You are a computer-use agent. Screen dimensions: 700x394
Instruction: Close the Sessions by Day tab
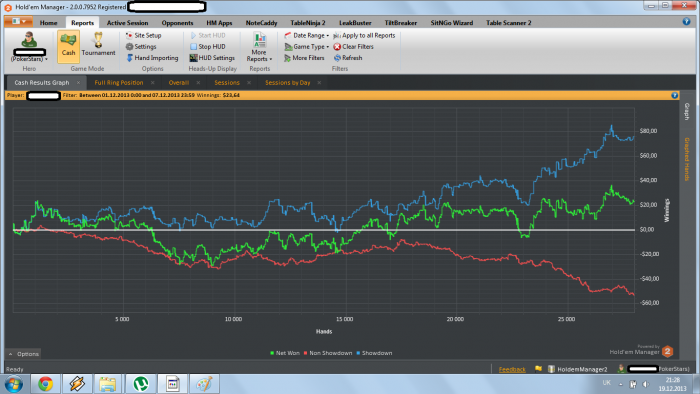click(x=319, y=83)
